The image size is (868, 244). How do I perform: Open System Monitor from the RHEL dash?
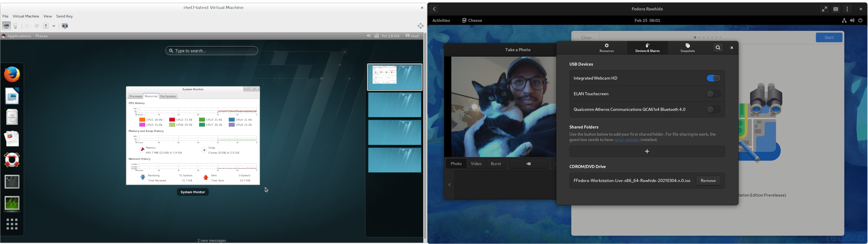point(12,203)
